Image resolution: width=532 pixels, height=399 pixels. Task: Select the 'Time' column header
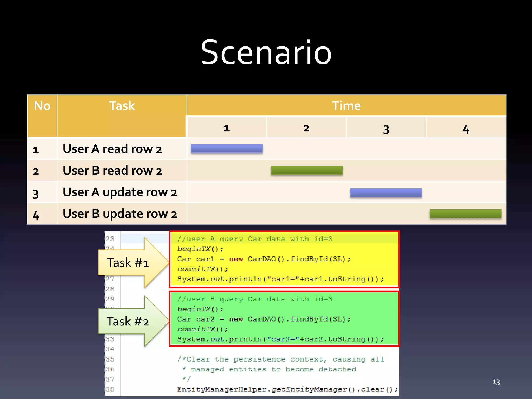[x=346, y=105]
